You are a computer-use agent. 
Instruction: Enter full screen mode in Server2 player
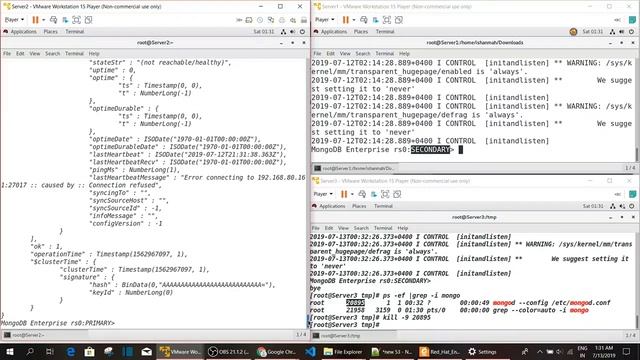pos(76,20)
